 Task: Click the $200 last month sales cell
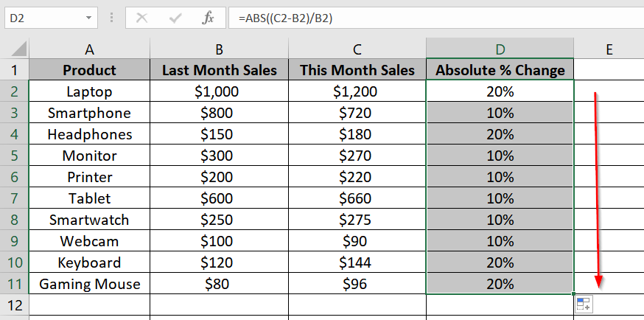coord(220,176)
